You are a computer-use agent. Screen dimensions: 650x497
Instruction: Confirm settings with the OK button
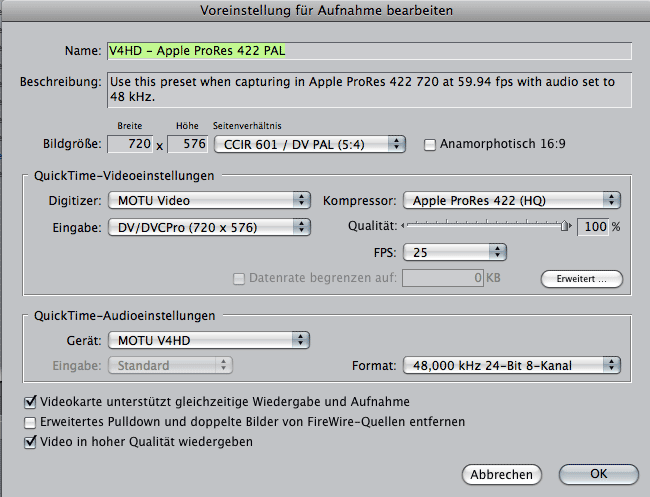[x=598, y=474]
